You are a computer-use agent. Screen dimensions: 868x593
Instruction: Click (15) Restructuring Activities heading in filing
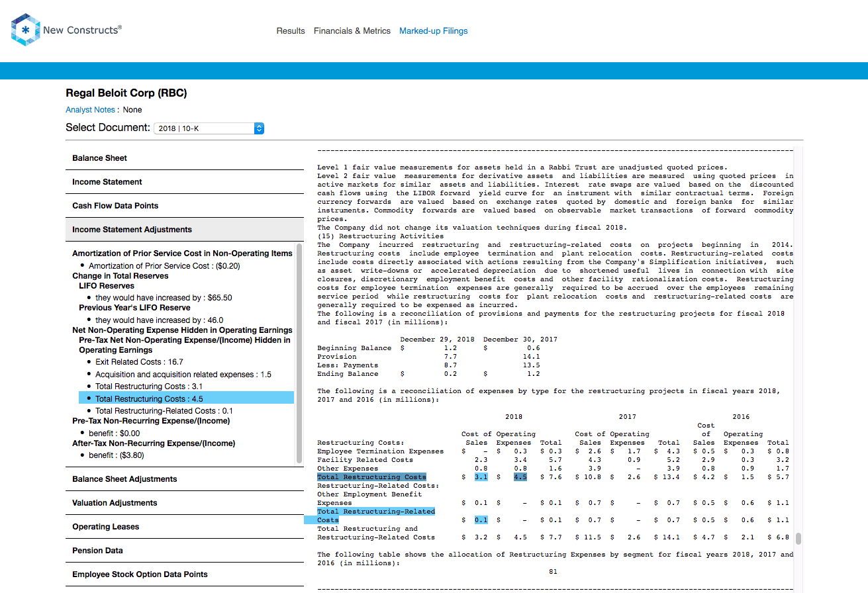[381, 236]
